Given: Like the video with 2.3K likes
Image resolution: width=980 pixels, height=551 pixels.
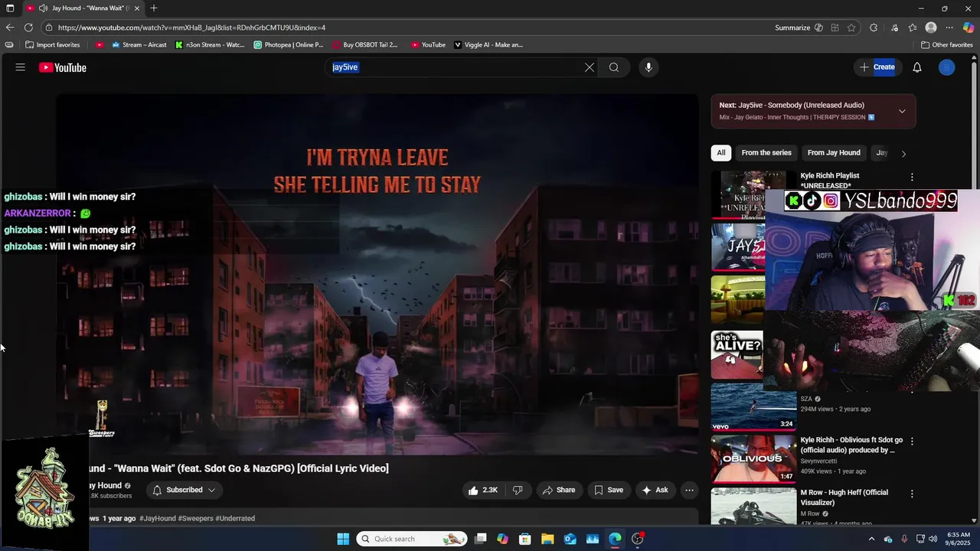Looking at the screenshot, I should point(483,490).
